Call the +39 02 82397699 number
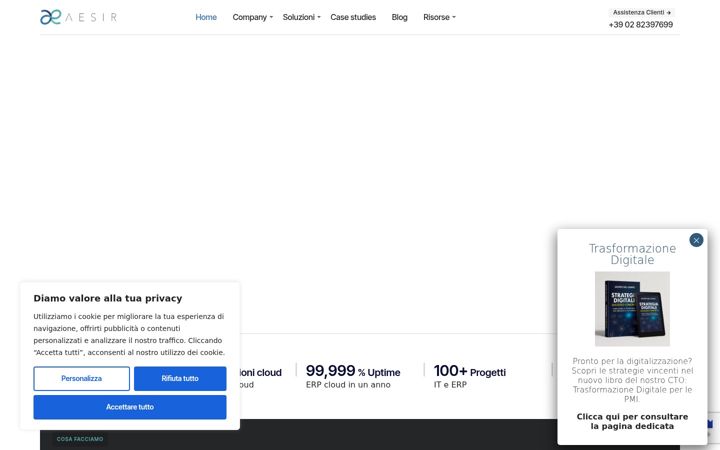The width and height of the screenshot is (720, 450). [641, 25]
